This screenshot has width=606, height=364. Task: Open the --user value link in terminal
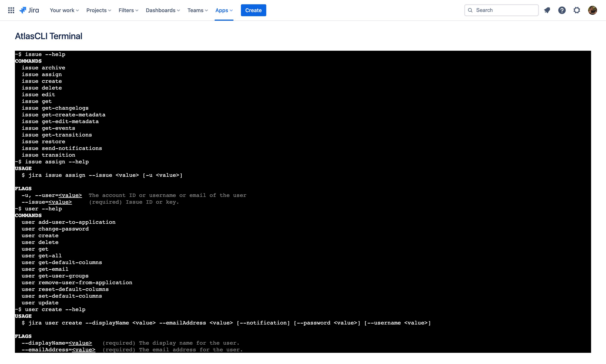70,195
